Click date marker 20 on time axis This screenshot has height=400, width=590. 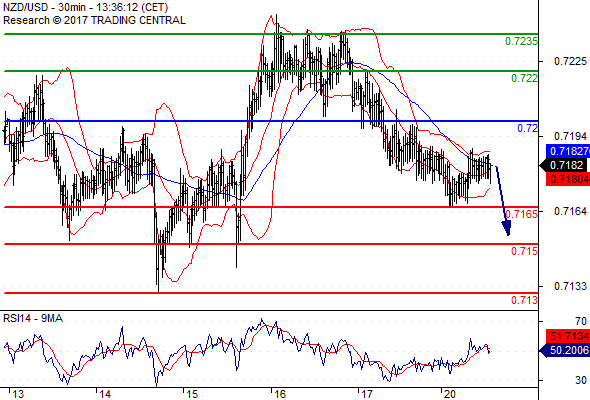point(450,394)
